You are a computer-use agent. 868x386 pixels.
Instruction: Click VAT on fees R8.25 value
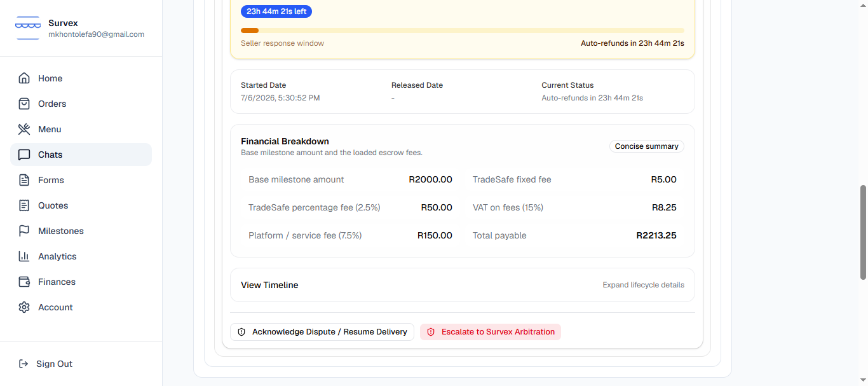664,207
